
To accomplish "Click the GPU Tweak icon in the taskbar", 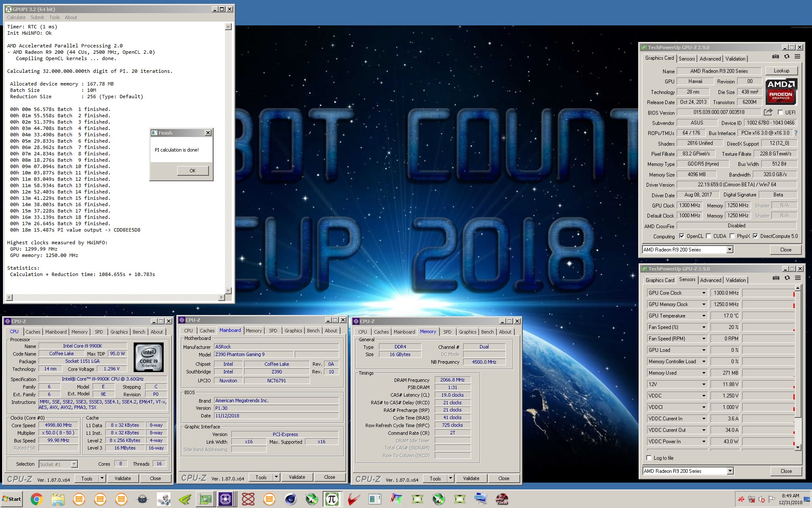I will click(502, 500).
